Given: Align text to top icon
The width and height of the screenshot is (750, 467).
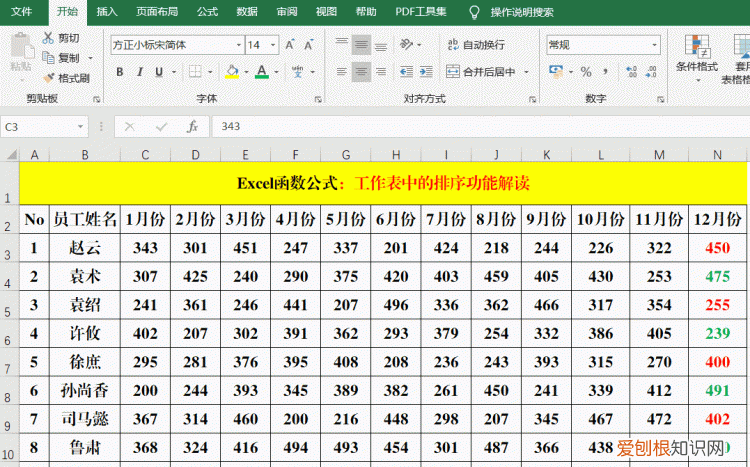Looking at the screenshot, I should point(342,44).
